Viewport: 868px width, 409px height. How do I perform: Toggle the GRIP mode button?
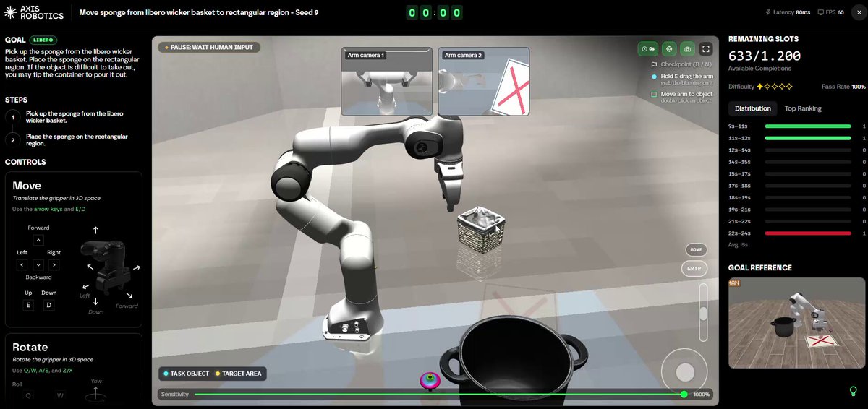(694, 268)
